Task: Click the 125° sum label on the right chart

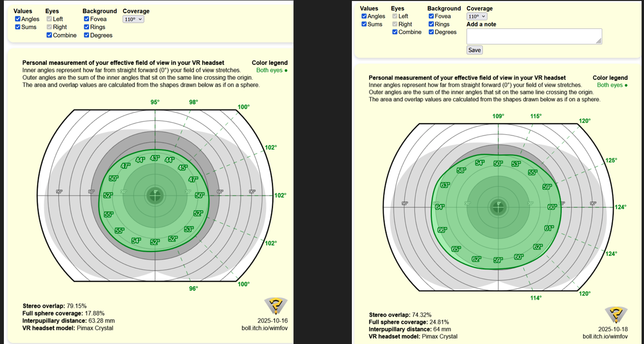Action: (611, 161)
